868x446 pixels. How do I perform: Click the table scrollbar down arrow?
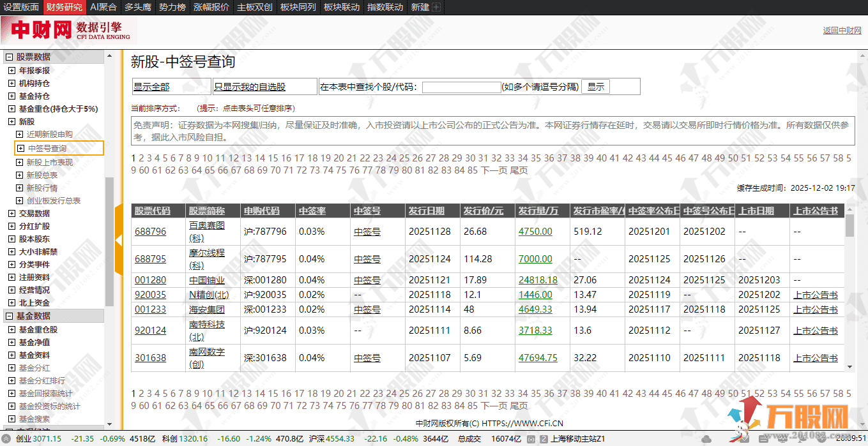click(849, 367)
